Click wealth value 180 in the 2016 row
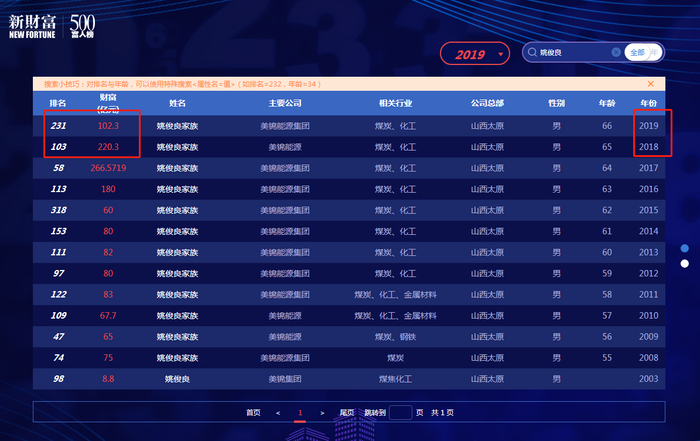The image size is (700, 441). pyautogui.click(x=108, y=189)
